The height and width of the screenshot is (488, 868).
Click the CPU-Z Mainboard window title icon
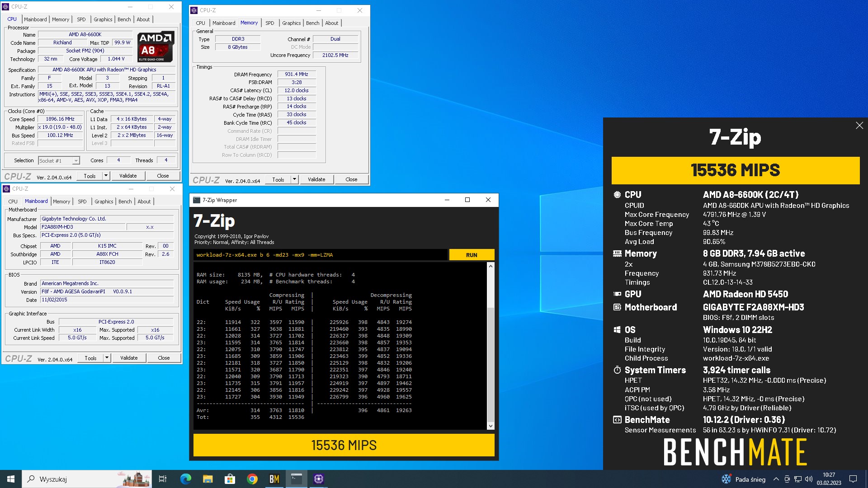point(6,189)
